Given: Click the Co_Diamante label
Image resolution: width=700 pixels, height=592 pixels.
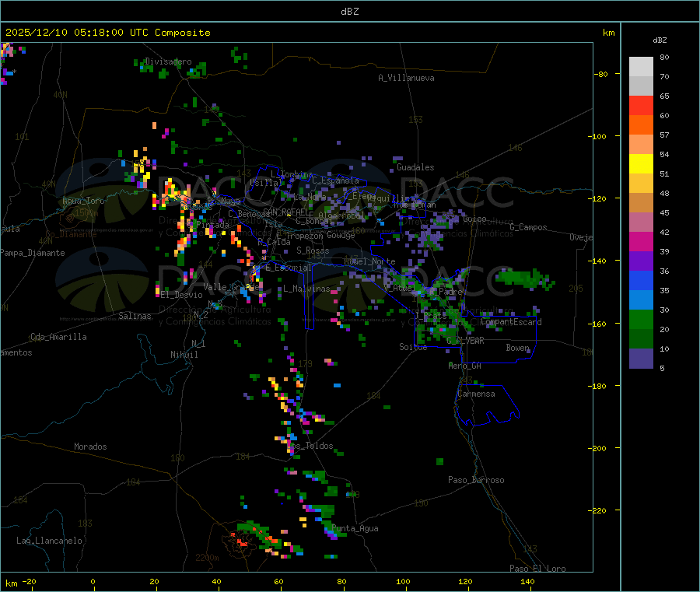Looking at the screenshot, I should tap(71, 234).
